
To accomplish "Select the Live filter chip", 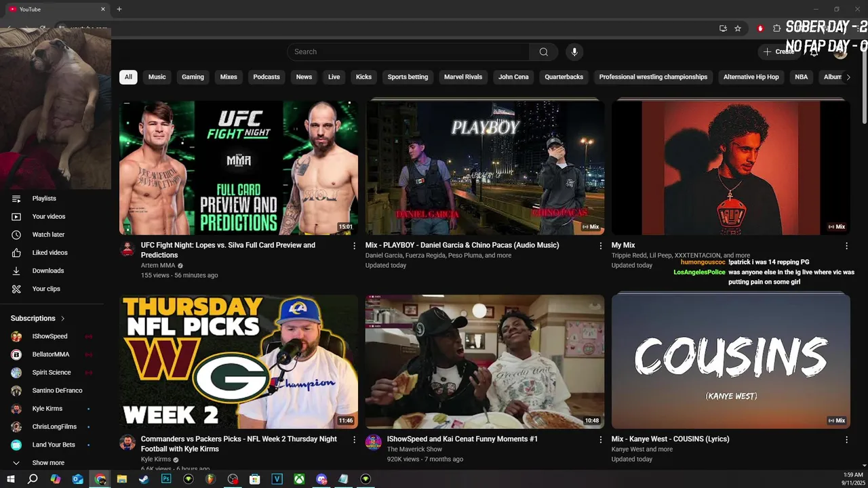I will coord(334,77).
